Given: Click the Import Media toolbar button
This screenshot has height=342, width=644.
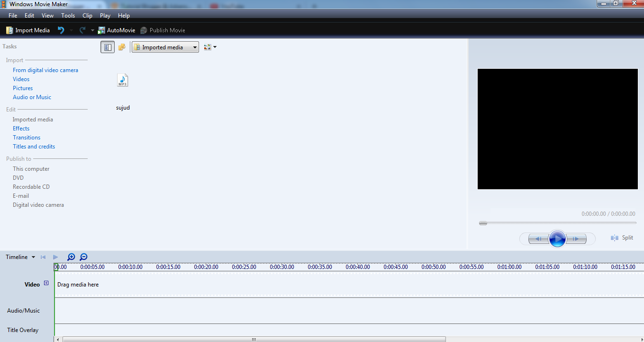Looking at the screenshot, I should click(x=28, y=30).
